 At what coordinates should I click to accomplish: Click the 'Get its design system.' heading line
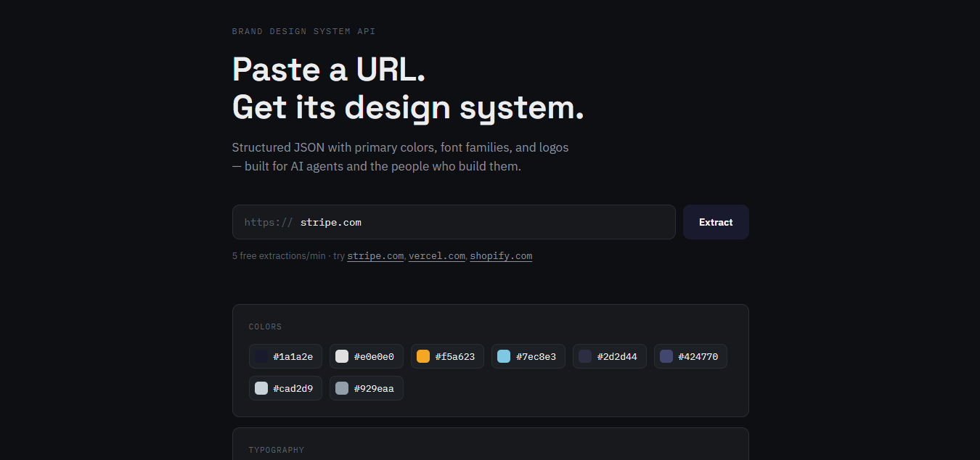point(408,107)
